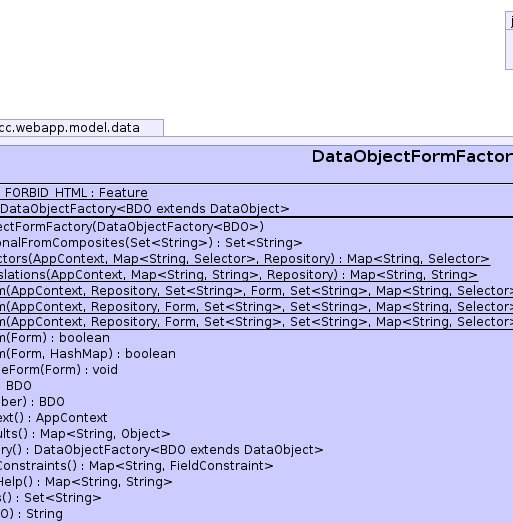Click the ults() : Map<String, Object> method
Viewport: 513px width, 523px height.
pos(85,434)
